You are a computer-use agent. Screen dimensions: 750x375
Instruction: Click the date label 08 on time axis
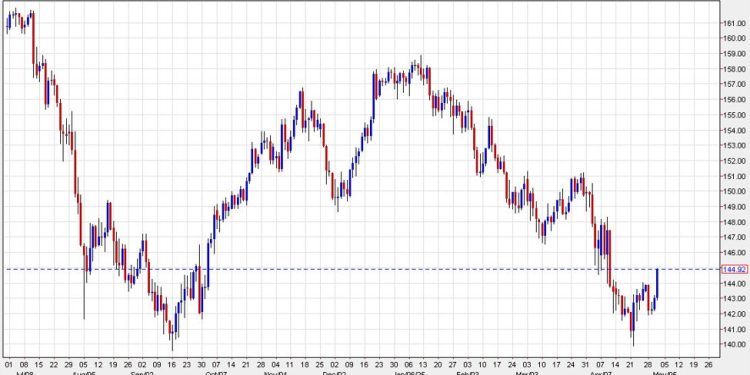[23, 364]
